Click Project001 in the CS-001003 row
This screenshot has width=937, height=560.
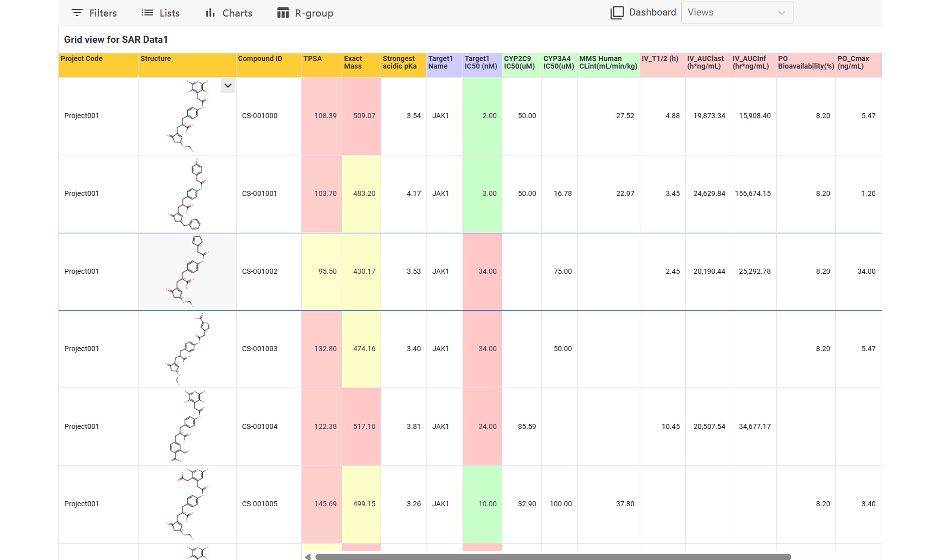81,349
